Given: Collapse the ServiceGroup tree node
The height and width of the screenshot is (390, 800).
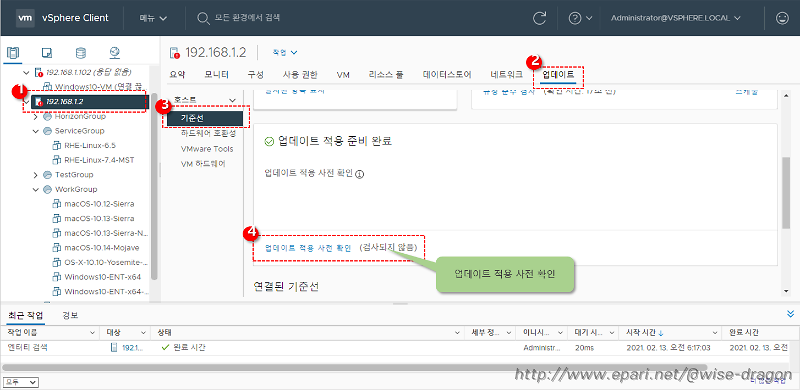Looking at the screenshot, I should pyautogui.click(x=36, y=131).
